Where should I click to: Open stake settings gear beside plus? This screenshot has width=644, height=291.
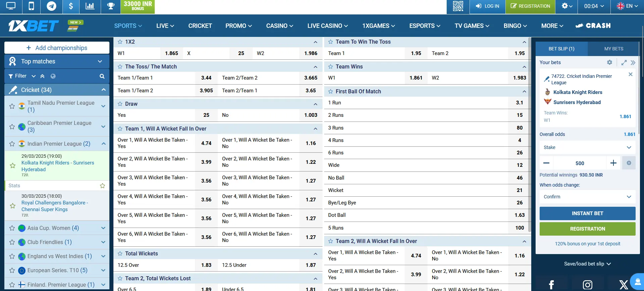point(629,163)
